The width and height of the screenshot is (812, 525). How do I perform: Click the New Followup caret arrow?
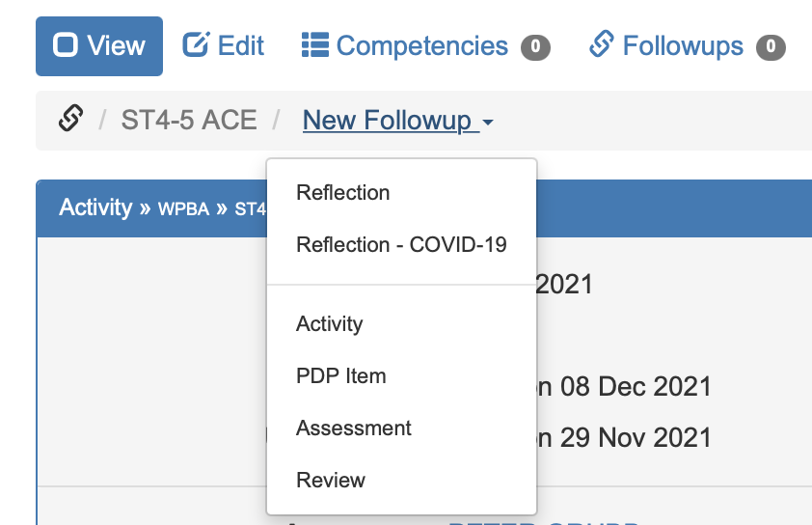click(x=488, y=123)
